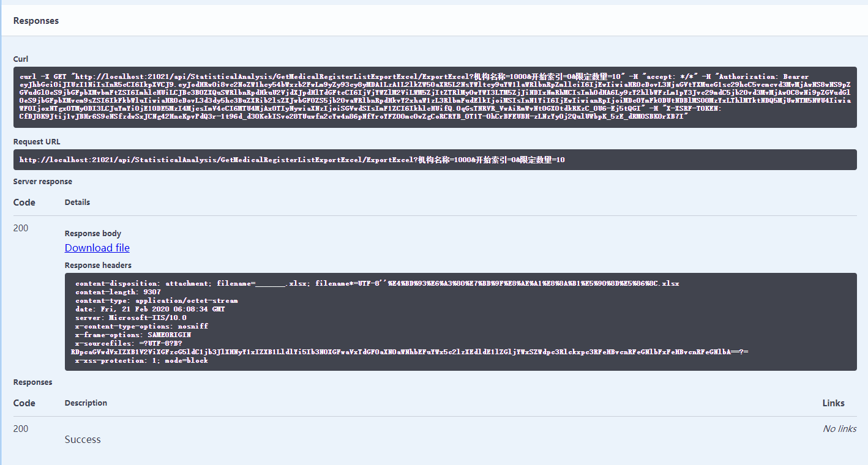Expand the Server response section

pos(43,181)
